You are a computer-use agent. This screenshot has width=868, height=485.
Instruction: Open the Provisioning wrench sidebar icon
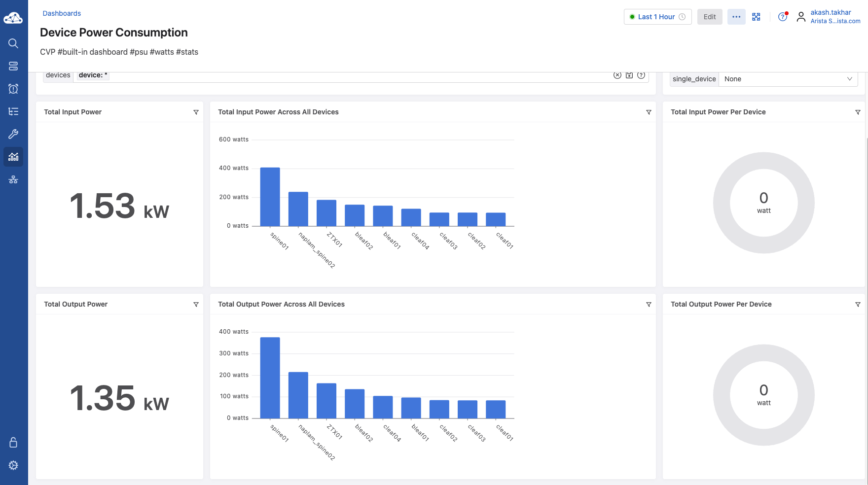(x=13, y=134)
